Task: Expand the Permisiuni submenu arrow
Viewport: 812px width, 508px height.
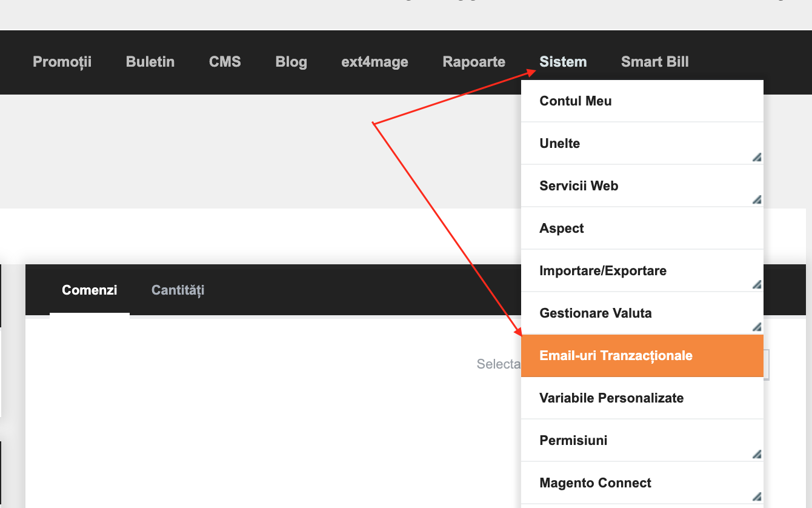Action: point(757,454)
